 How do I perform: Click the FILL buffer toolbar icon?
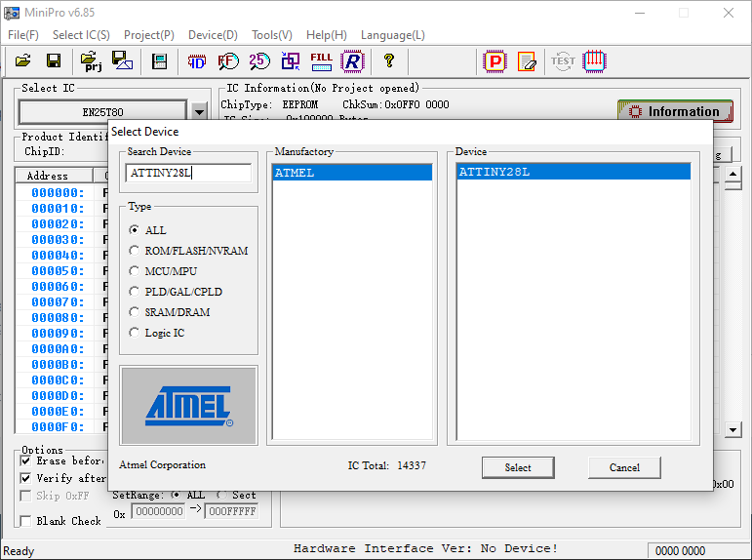321,61
